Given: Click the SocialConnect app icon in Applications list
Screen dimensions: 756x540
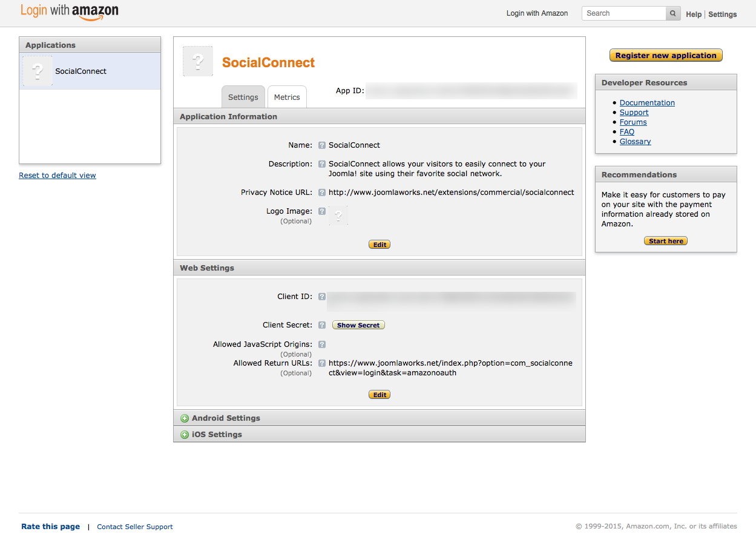Looking at the screenshot, I should pos(38,71).
